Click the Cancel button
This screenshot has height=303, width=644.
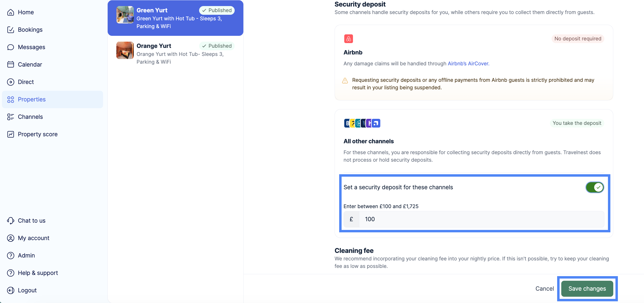[545, 288]
